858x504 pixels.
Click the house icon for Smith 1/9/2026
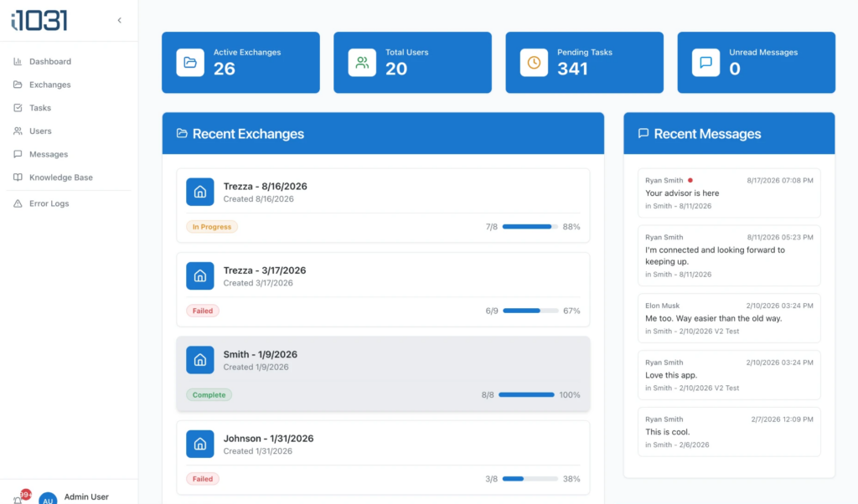tap(199, 360)
